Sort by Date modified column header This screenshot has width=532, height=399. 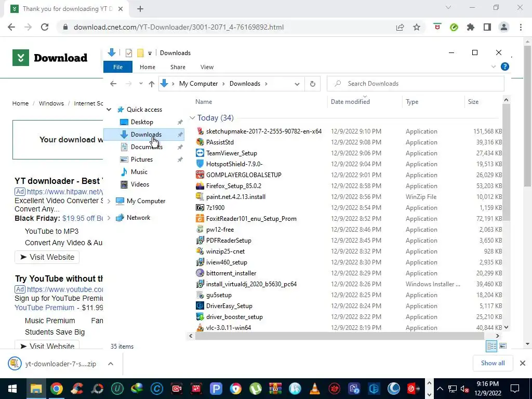350,102
